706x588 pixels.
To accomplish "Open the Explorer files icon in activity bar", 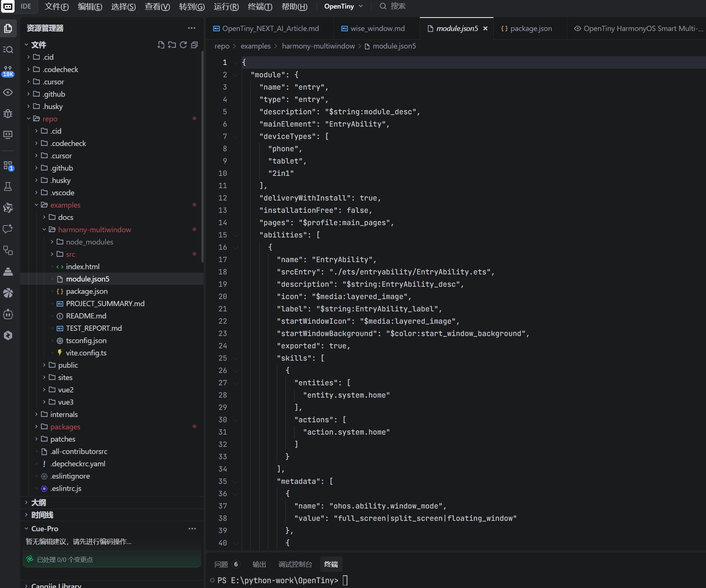I will pyautogui.click(x=8, y=28).
